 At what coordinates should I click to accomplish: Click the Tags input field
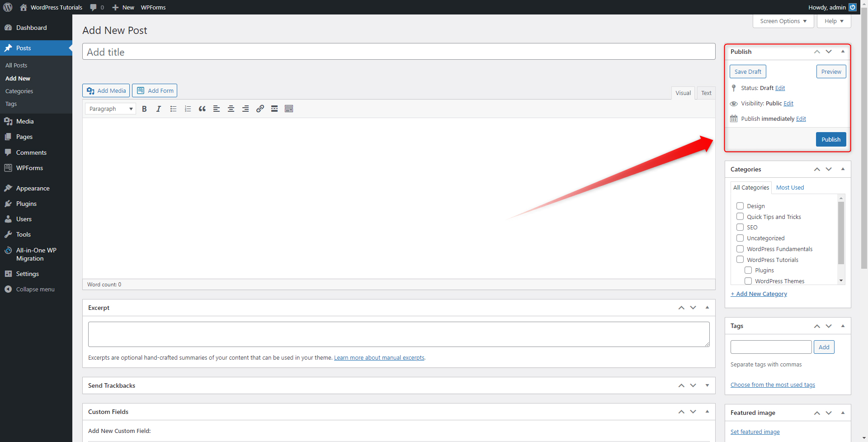coord(771,347)
